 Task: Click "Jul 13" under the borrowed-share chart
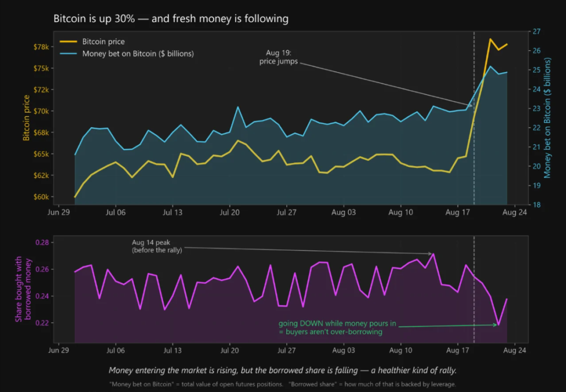pyautogui.click(x=172, y=350)
